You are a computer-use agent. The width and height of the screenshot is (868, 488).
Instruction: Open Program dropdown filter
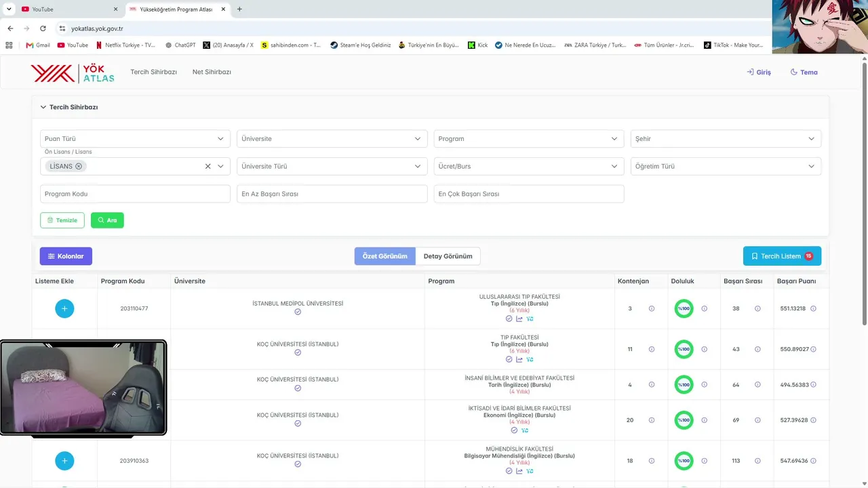[528, 138]
